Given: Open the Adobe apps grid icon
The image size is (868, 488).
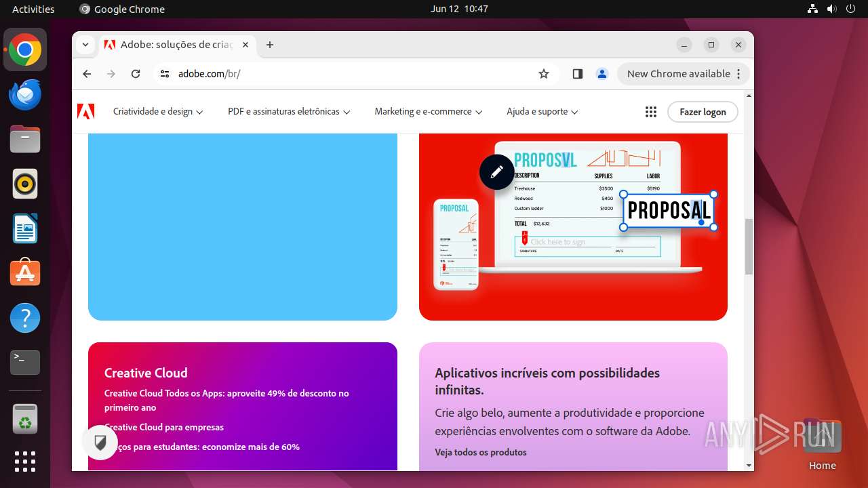Looking at the screenshot, I should pos(651,112).
